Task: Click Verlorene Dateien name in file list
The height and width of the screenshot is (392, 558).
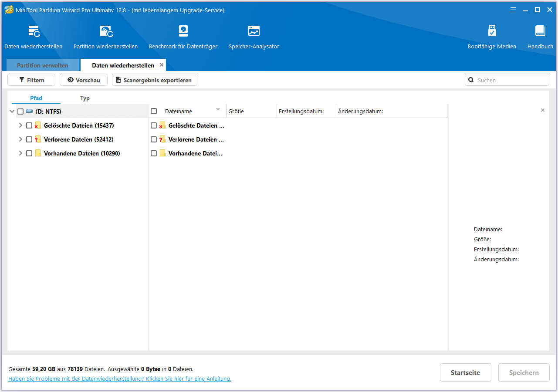Action: coord(196,139)
